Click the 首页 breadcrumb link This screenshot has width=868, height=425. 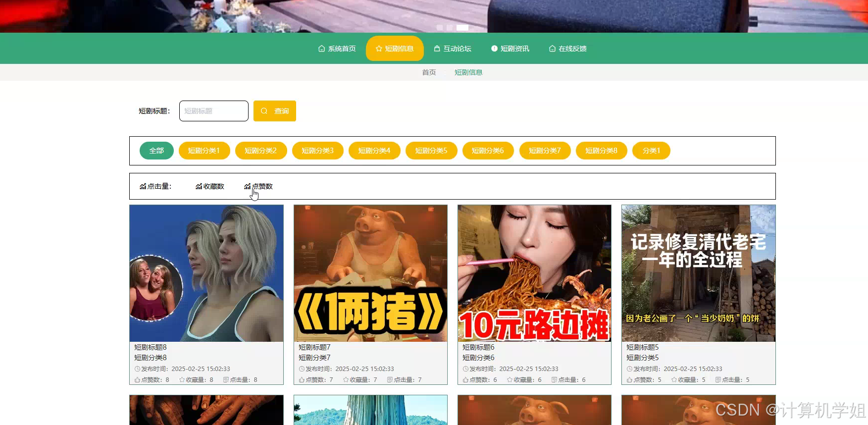point(429,72)
